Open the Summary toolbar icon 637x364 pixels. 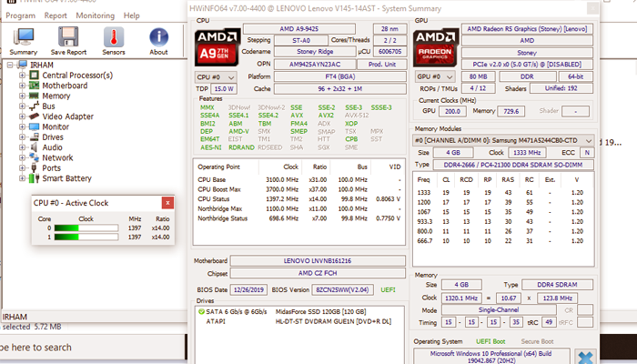[24, 37]
